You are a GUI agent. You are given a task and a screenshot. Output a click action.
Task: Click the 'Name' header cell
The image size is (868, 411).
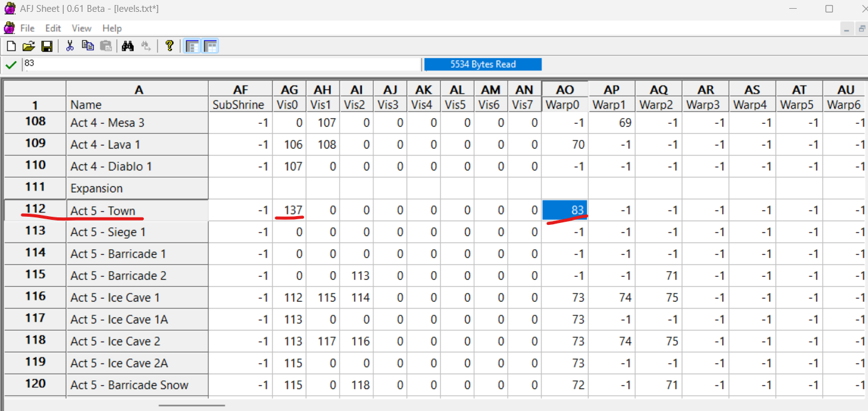tap(138, 104)
